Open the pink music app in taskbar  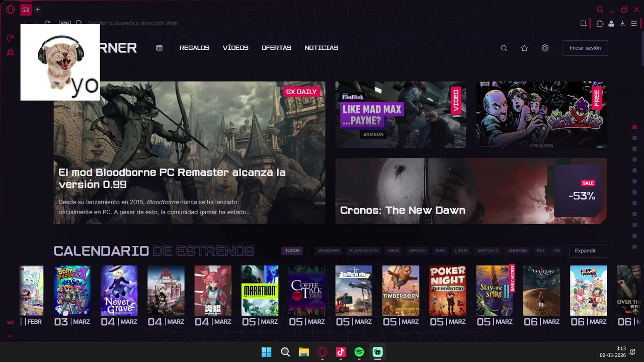coord(341,352)
